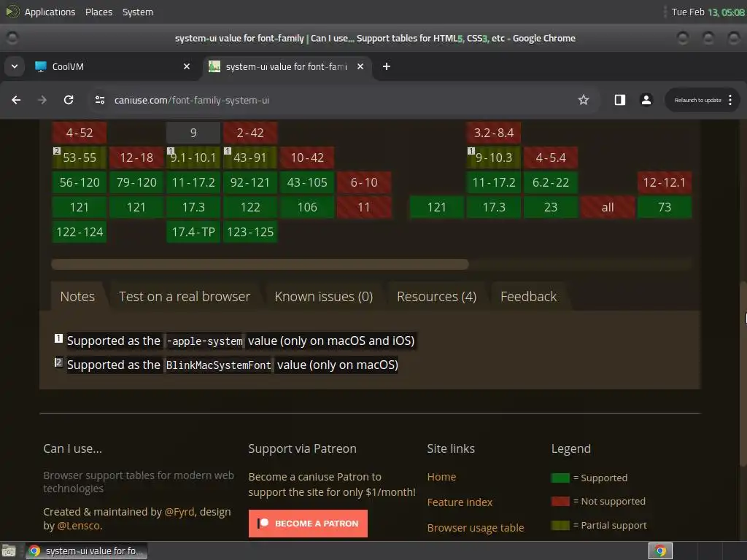Image resolution: width=747 pixels, height=560 pixels.
Task: Click the 122-124 version cell
Action: [79, 232]
